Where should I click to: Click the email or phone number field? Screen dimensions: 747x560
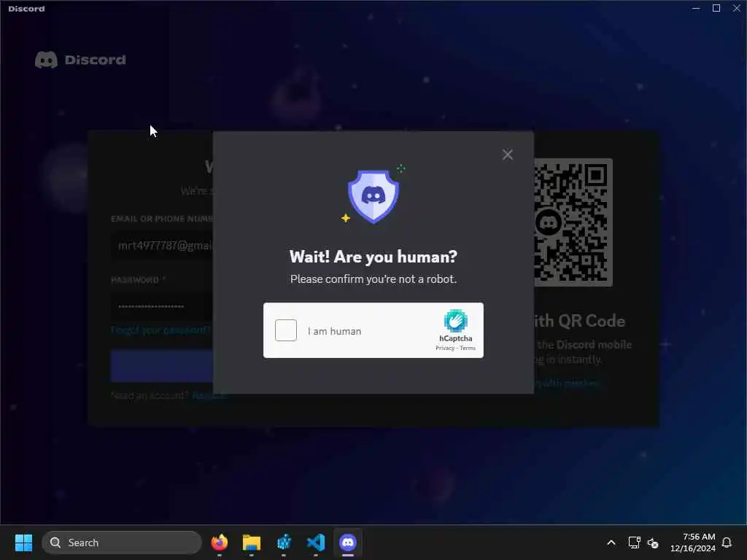(x=162, y=246)
